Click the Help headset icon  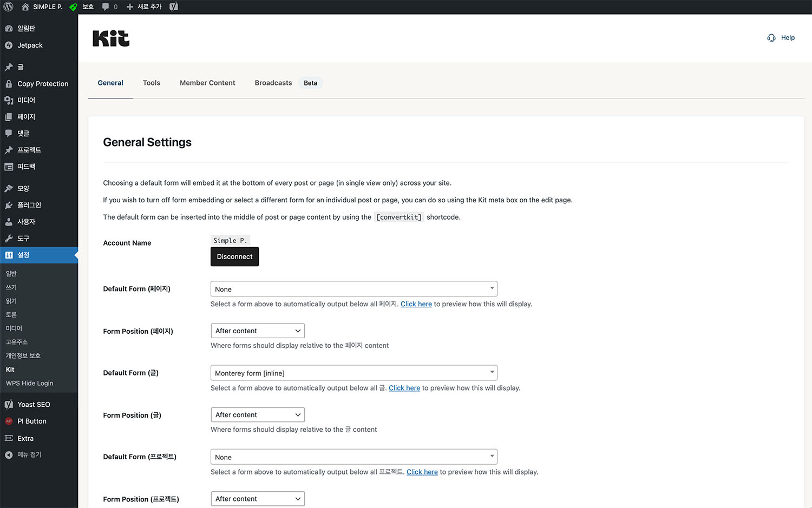(x=771, y=38)
